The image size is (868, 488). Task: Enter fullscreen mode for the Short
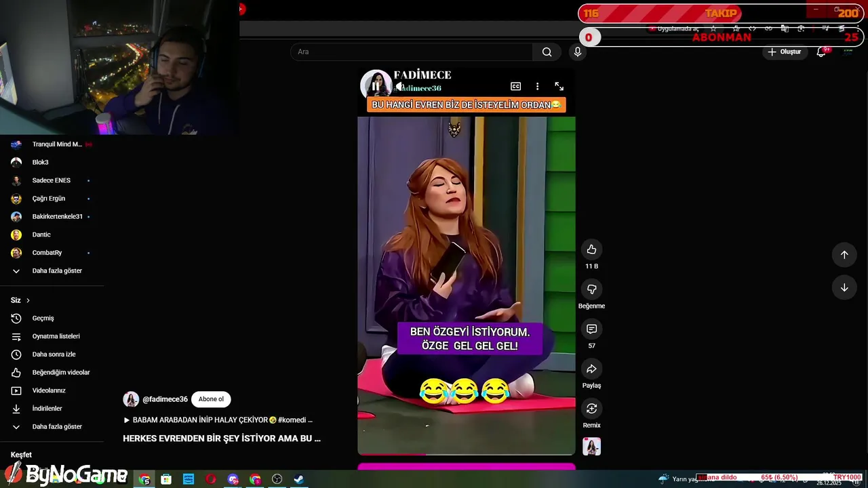click(559, 87)
